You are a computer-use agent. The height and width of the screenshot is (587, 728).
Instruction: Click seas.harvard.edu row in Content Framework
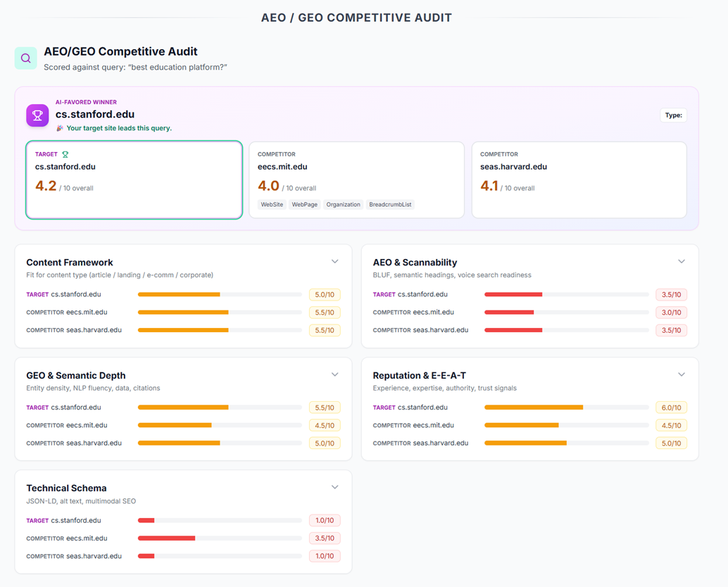[183, 330]
